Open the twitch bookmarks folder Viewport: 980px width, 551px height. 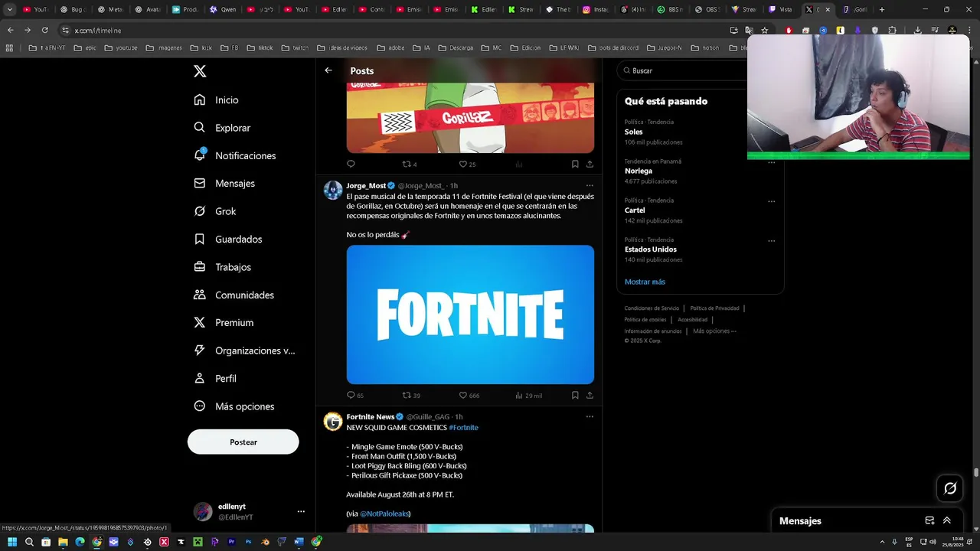(295, 47)
